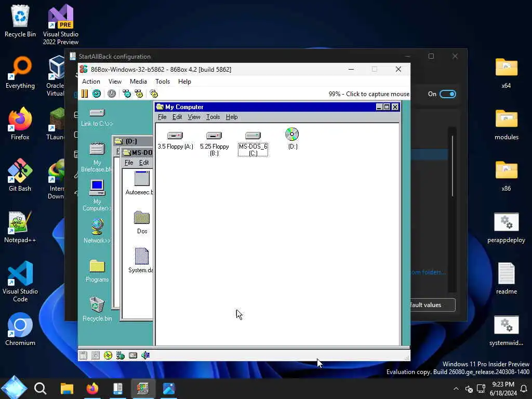532x399 pixels.
Task: Select the (D:) CD-ROM drive icon
Action: (x=292, y=139)
